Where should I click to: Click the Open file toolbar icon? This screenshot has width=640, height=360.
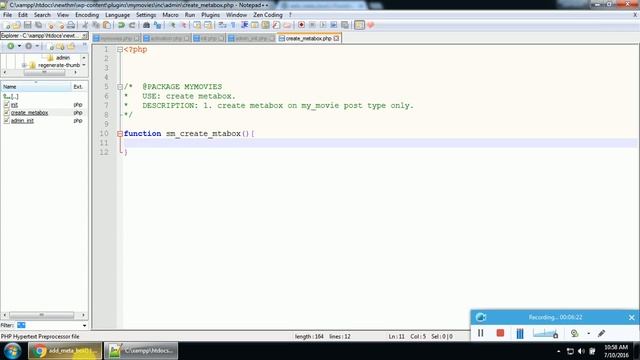[16, 25]
